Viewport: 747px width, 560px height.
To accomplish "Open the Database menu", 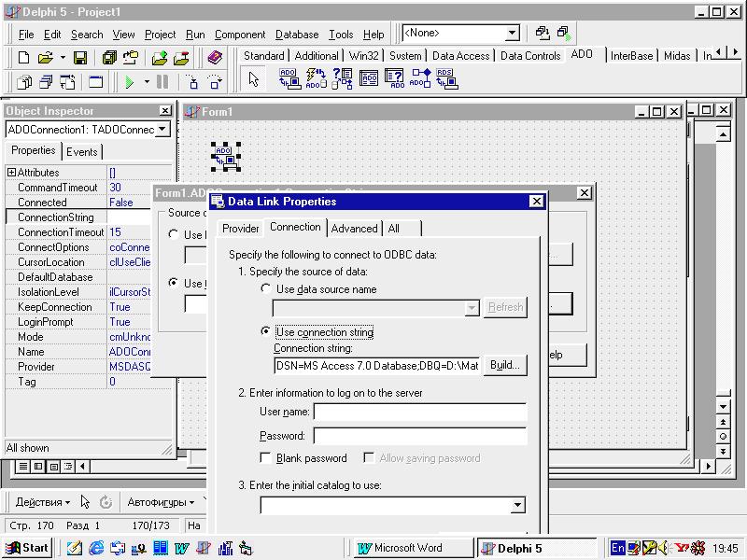I will coord(297,35).
